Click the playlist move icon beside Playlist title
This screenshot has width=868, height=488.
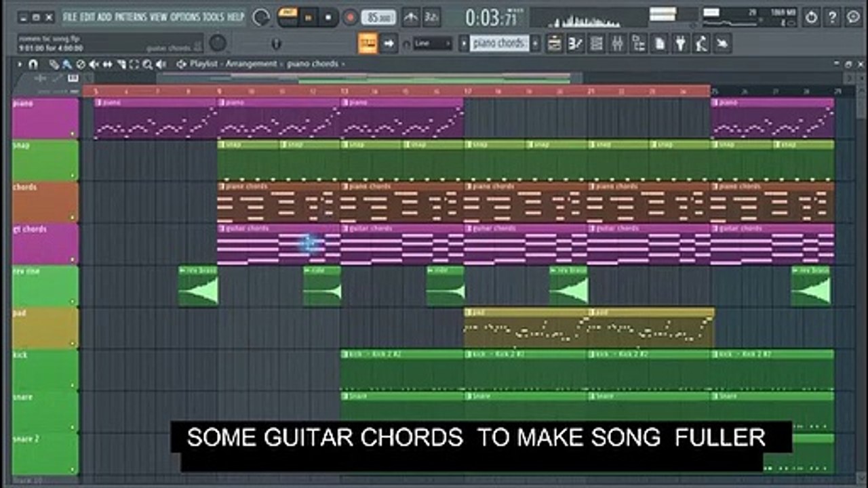pos(182,64)
